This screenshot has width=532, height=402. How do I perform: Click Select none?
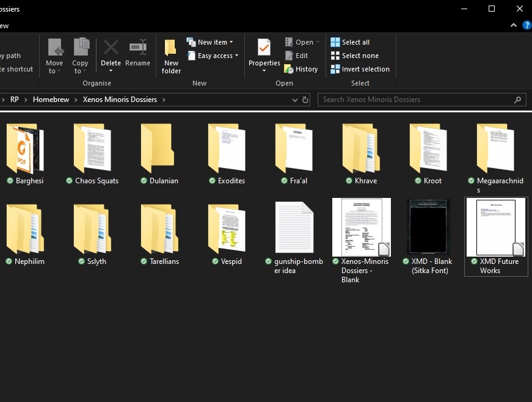(x=354, y=56)
